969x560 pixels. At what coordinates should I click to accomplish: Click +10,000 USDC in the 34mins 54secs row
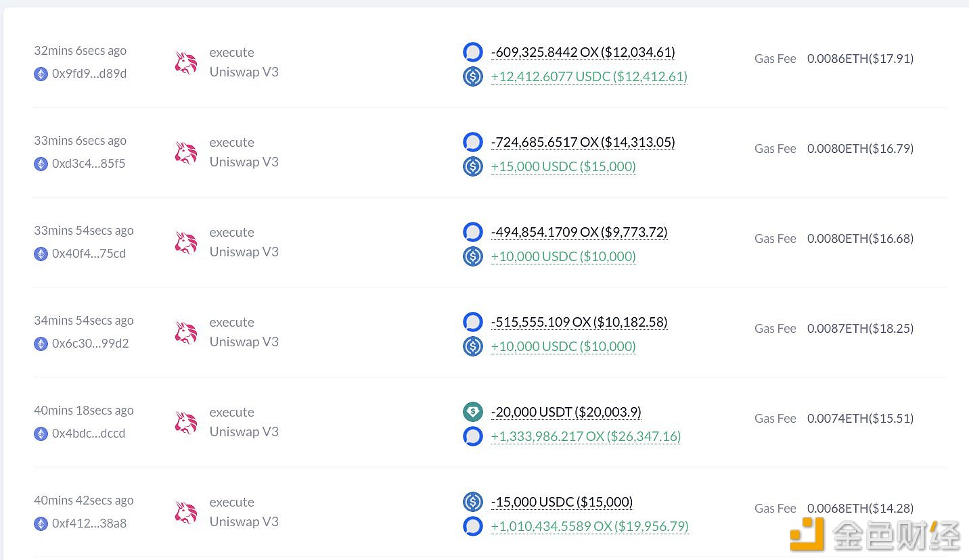tap(564, 346)
